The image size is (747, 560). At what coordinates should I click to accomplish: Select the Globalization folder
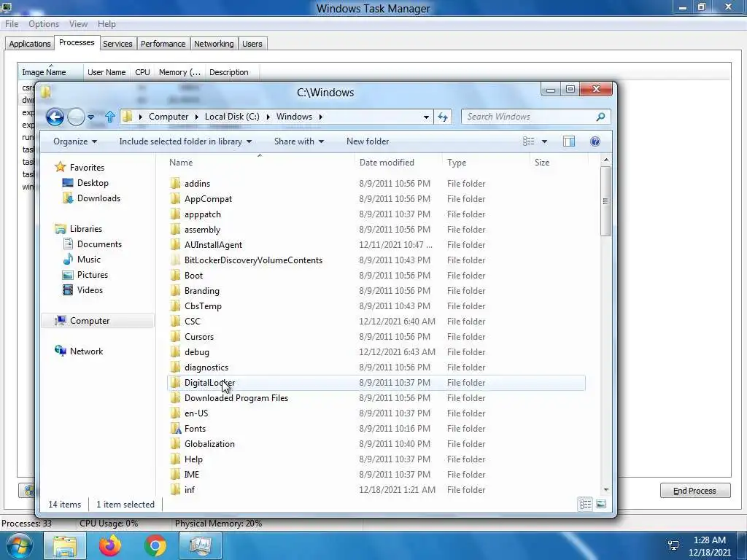[376, 444]
